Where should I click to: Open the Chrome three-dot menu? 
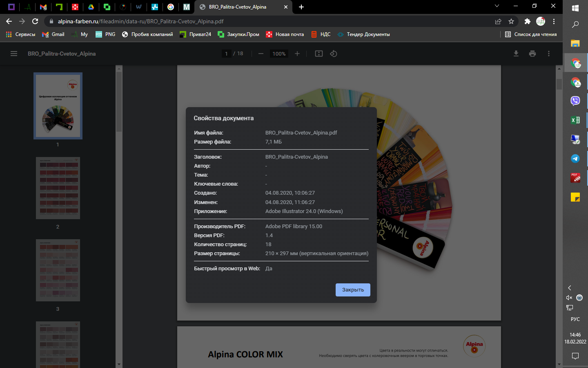tap(554, 21)
